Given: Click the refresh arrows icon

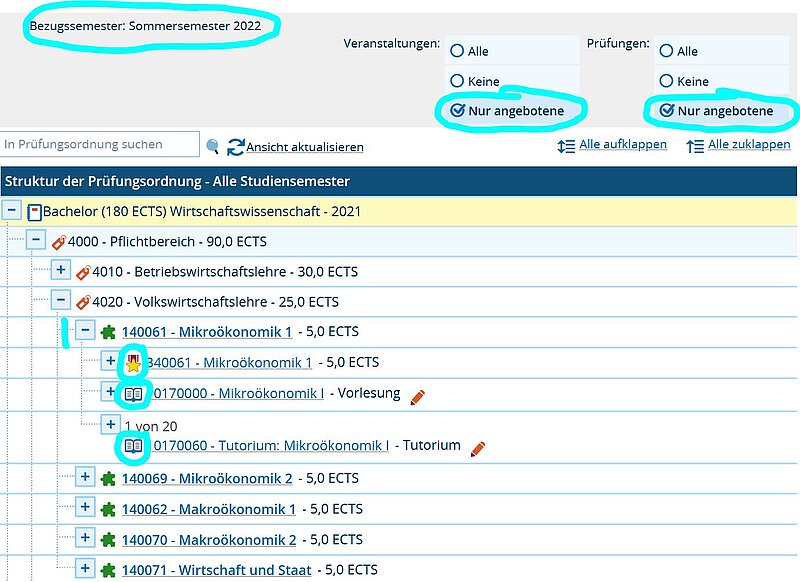Looking at the screenshot, I should tap(236, 147).
